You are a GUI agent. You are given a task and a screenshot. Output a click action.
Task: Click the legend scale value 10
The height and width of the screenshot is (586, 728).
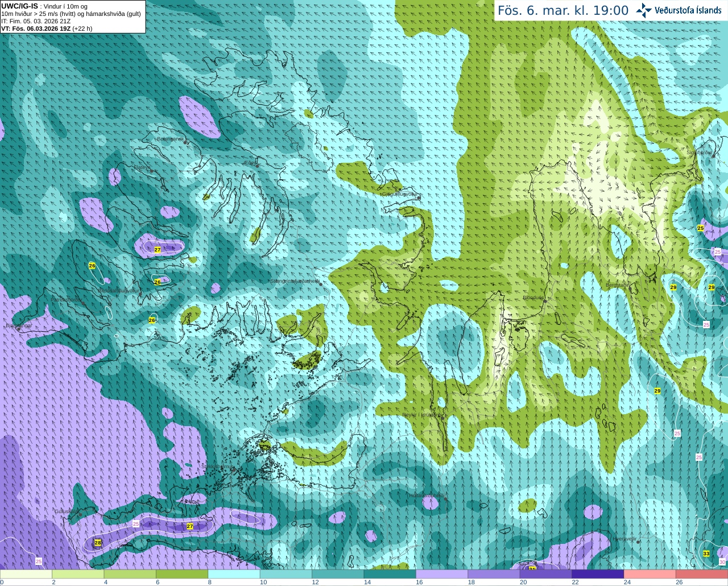(263, 582)
